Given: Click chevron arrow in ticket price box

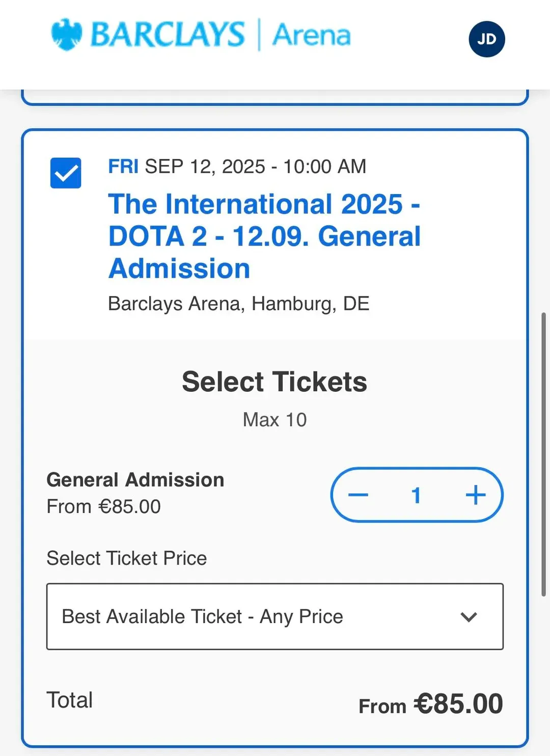Looking at the screenshot, I should point(469,617).
